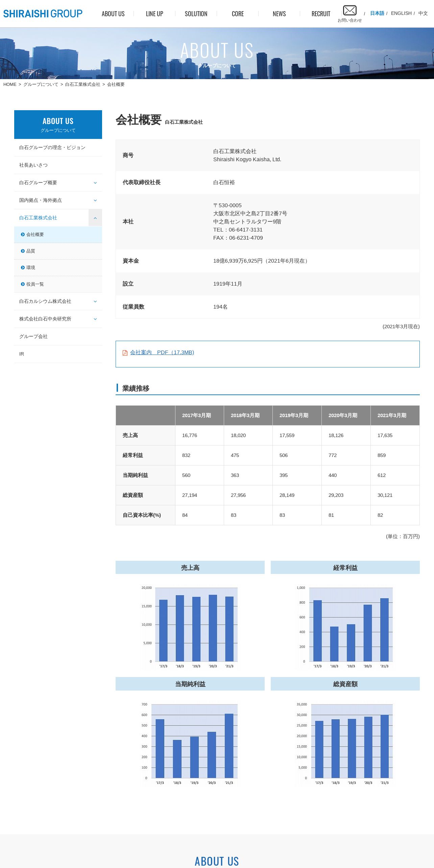Click the blue ABOUT US sidebar header
Image resolution: width=434 pixels, height=868 pixels.
(58, 124)
